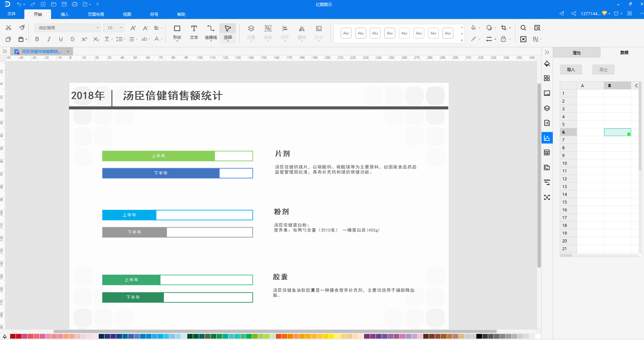
Task: Click the 导出 button
Action: tap(603, 70)
